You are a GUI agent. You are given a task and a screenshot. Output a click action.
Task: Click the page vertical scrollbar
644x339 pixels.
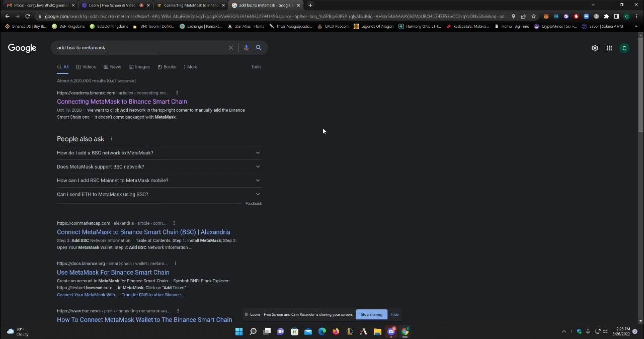[640, 86]
